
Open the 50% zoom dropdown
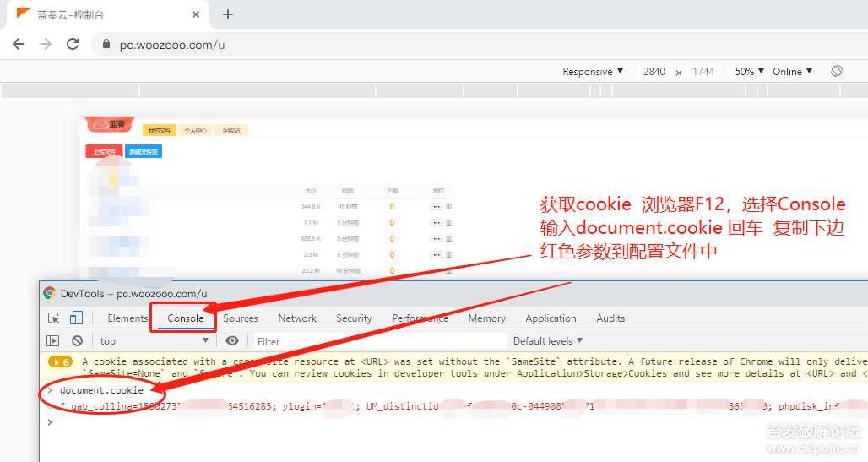point(749,72)
